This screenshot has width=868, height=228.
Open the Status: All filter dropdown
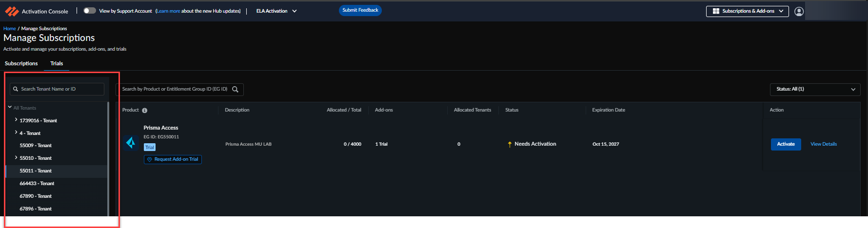815,89
